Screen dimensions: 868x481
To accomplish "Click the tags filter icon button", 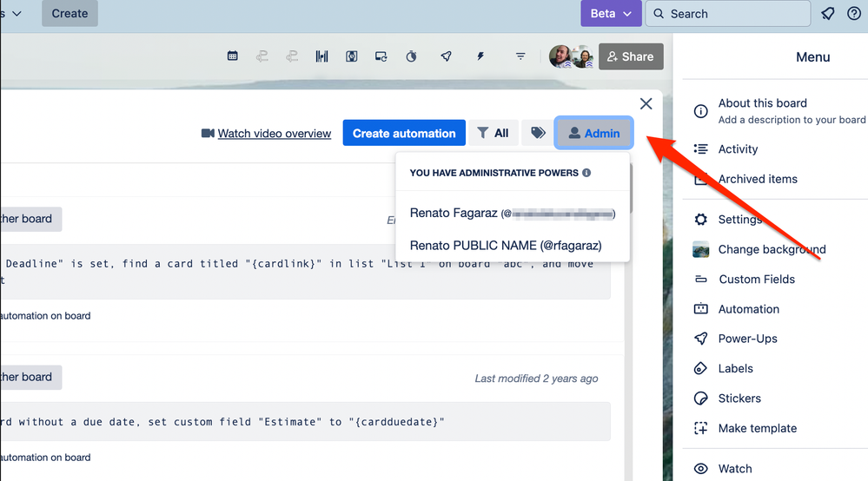I will click(538, 133).
